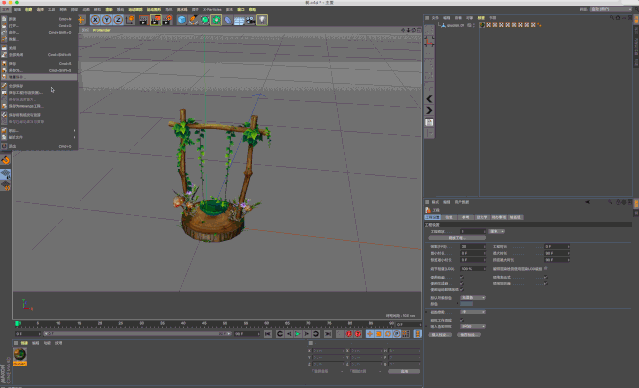Toggle the Y axis lock
The width and height of the screenshot is (639, 388).
click(x=107, y=20)
